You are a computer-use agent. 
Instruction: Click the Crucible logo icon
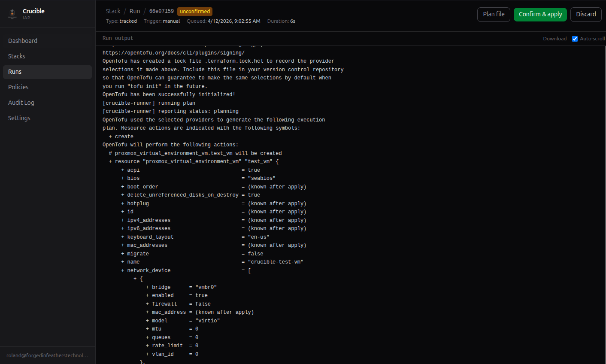click(12, 14)
